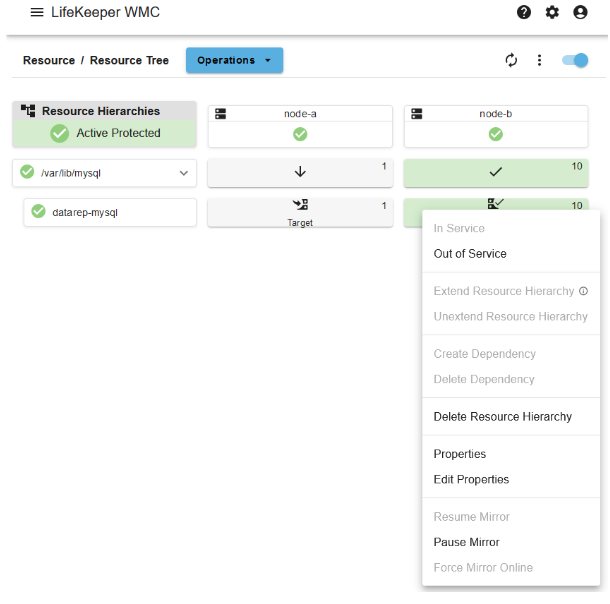Click the datarep-mysql resource item
This screenshot has width=610, height=604.
click(110, 212)
